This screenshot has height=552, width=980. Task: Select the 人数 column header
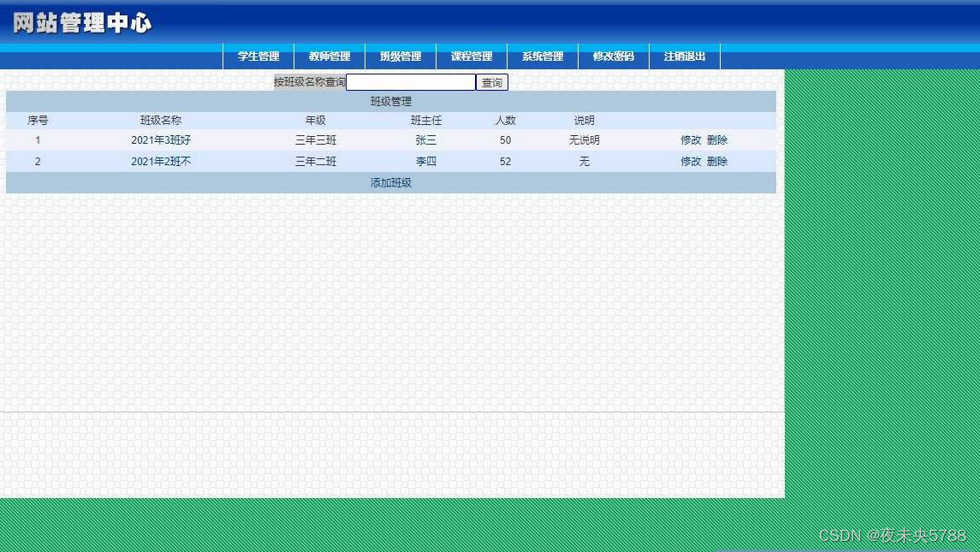(505, 120)
